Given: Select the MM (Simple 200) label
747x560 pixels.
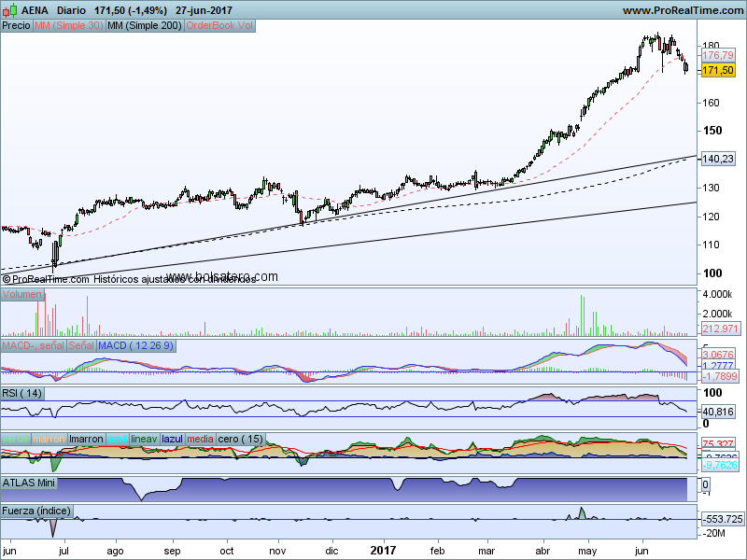Looking at the screenshot, I should [x=144, y=26].
